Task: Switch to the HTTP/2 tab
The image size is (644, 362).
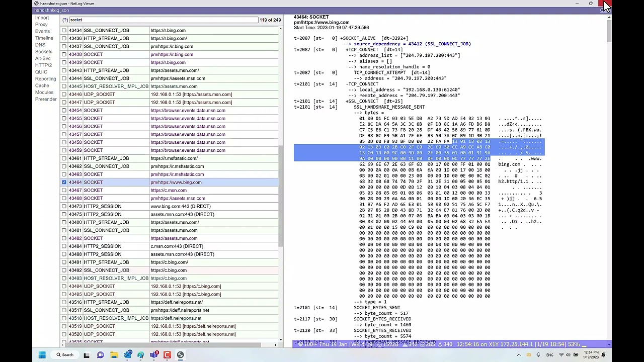Action: [43, 65]
